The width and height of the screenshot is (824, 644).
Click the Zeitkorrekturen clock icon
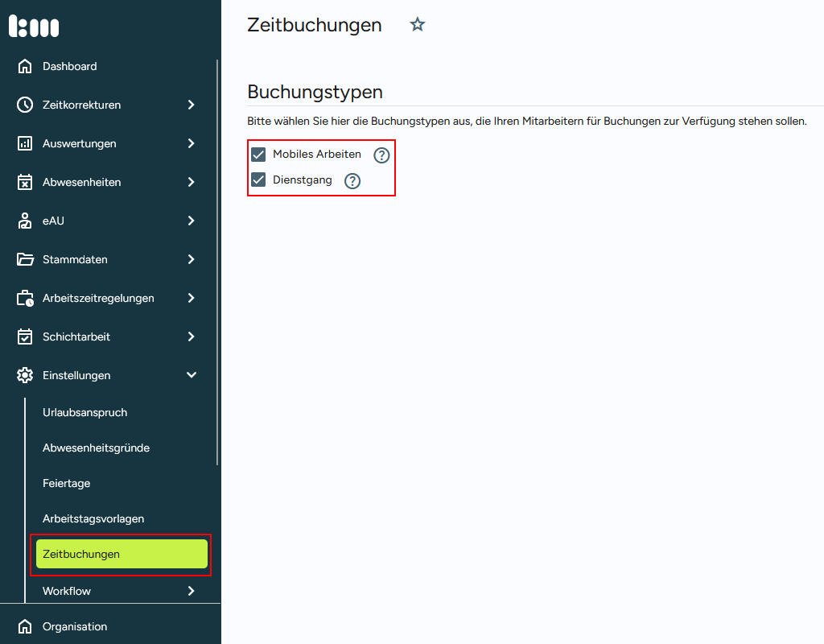coord(25,105)
